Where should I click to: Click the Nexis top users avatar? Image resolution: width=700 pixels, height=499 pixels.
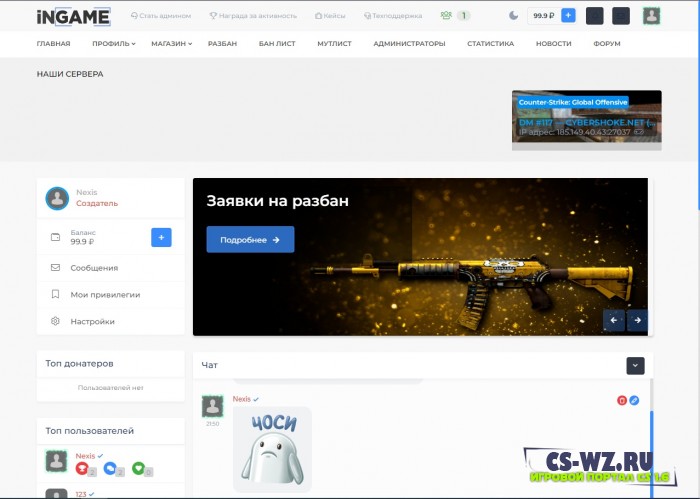coord(56,461)
